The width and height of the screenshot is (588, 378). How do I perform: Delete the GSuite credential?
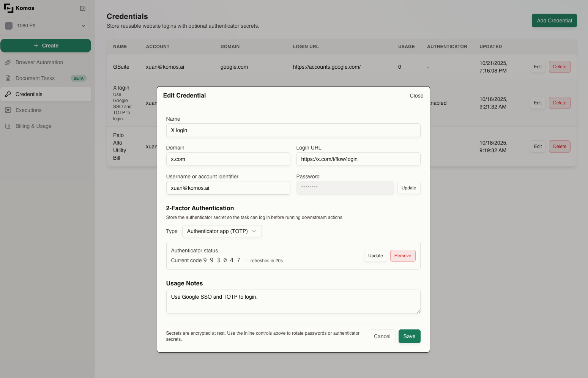560,67
